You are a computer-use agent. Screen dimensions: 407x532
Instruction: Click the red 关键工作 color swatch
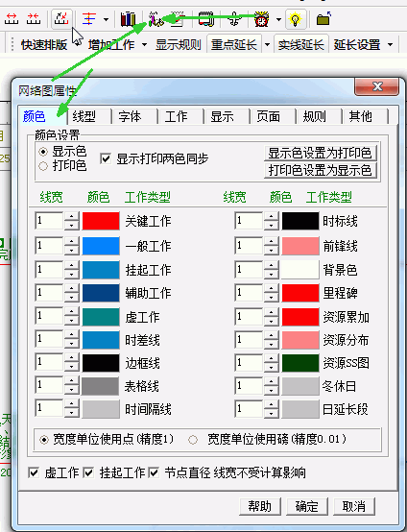pos(101,221)
